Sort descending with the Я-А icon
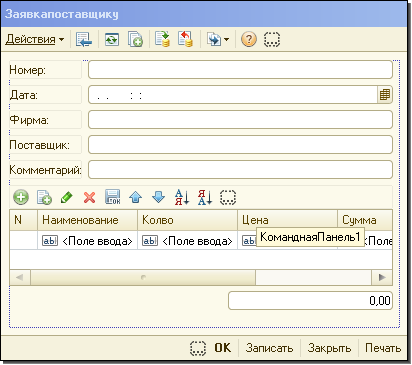The height and width of the screenshot is (365, 412). coord(205,197)
